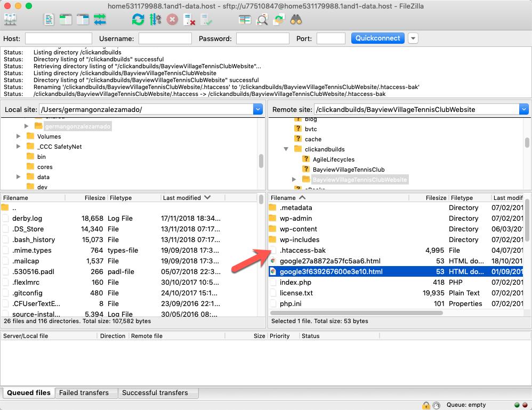532x410 pixels.
Task: Select the .htaccess-bak file in remote list
Action: pyautogui.click(x=302, y=250)
